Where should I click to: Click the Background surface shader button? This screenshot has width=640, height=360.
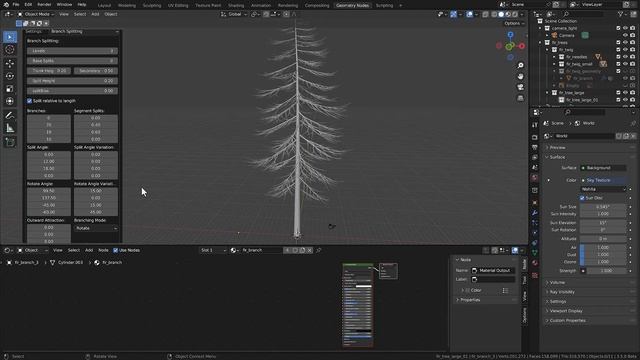click(603, 168)
